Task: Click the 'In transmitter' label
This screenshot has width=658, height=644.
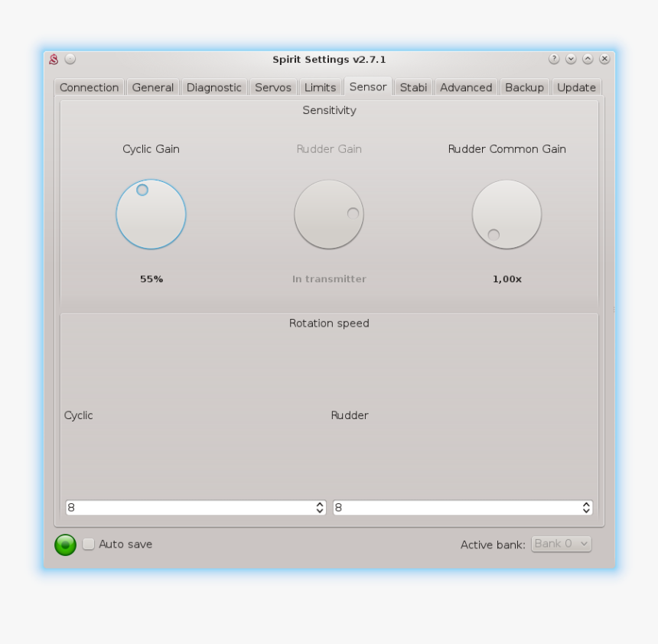Action: click(329, 279)
